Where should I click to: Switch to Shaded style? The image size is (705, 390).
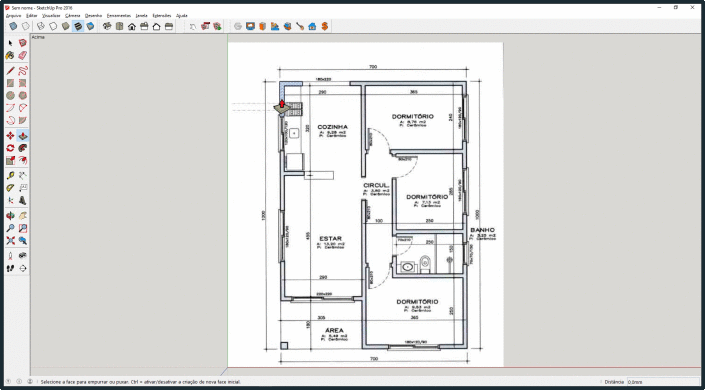tap(66, 27)
